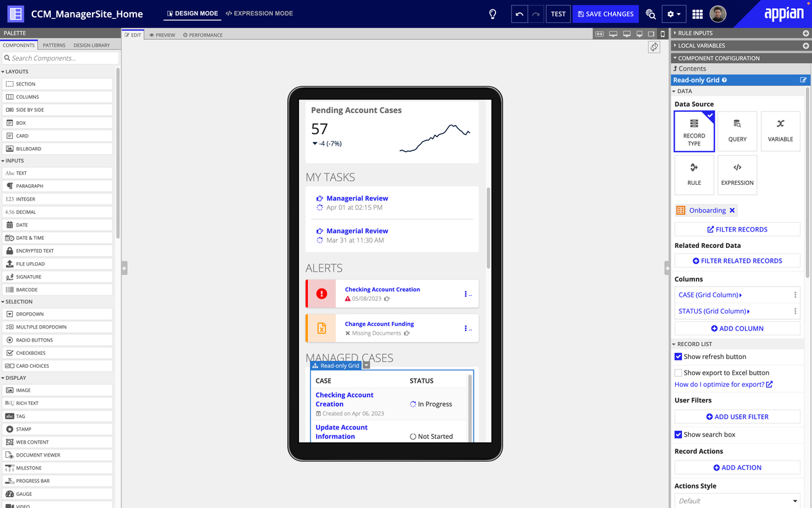Uncheck Show refresh button
This screenshot has height=508, width=812.
pos(679,357)
